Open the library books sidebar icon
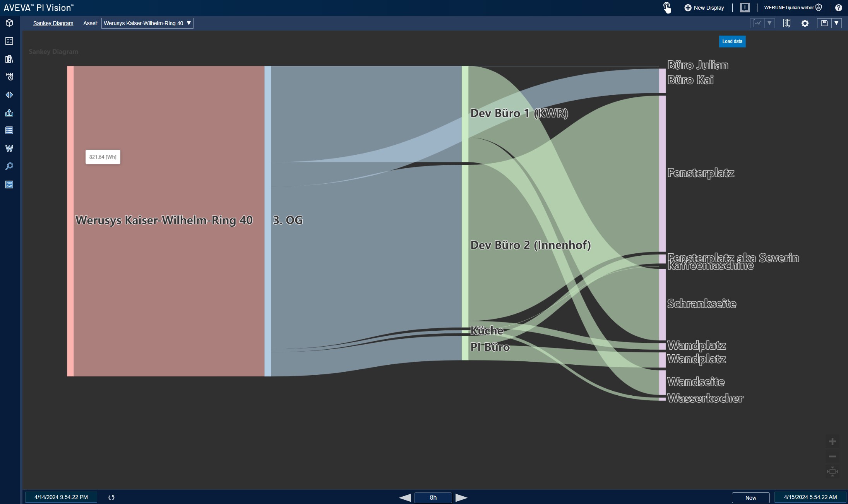The width and height of the screenshot is (848, 504). coord(9,59)
